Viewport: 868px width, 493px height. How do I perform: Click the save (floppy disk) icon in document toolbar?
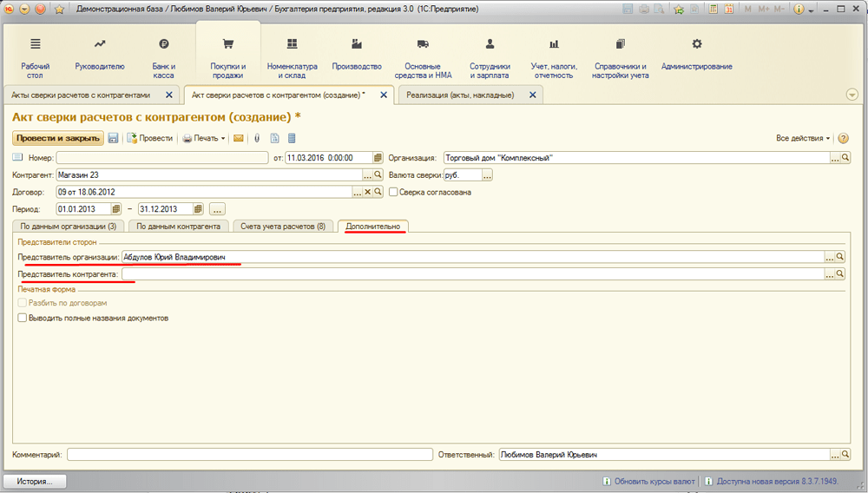[x=114, y=138]
